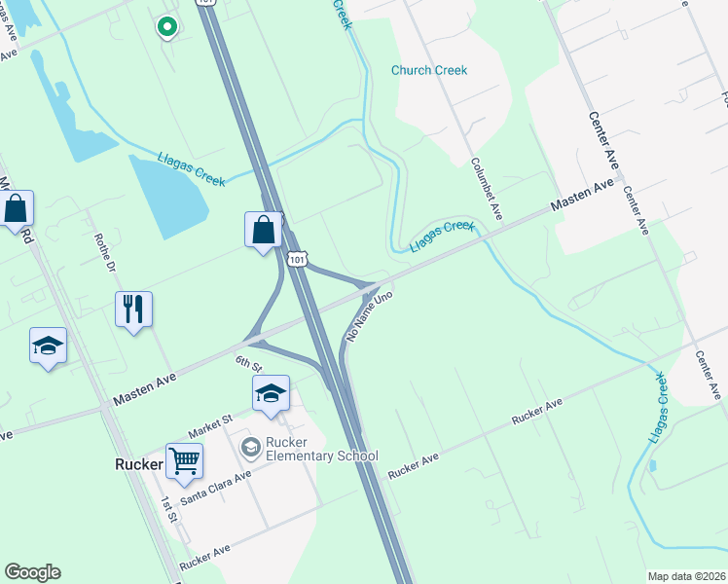Click the Santa Clara Ave street label
Image resolution: width=728 pixels, height=584 pixels.
tap(216, 488)
